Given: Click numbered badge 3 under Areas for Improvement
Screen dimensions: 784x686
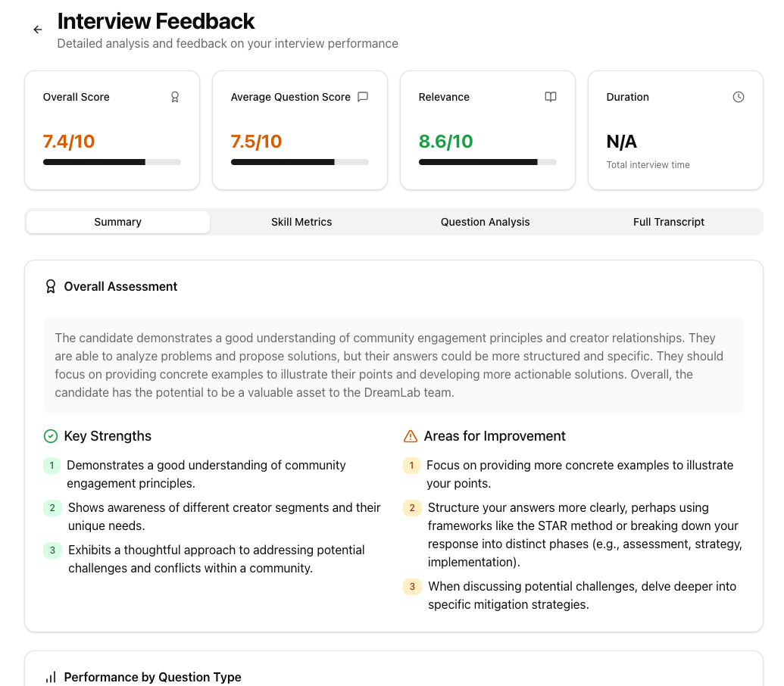Looking at the screenshot, I should coord(411,586).
